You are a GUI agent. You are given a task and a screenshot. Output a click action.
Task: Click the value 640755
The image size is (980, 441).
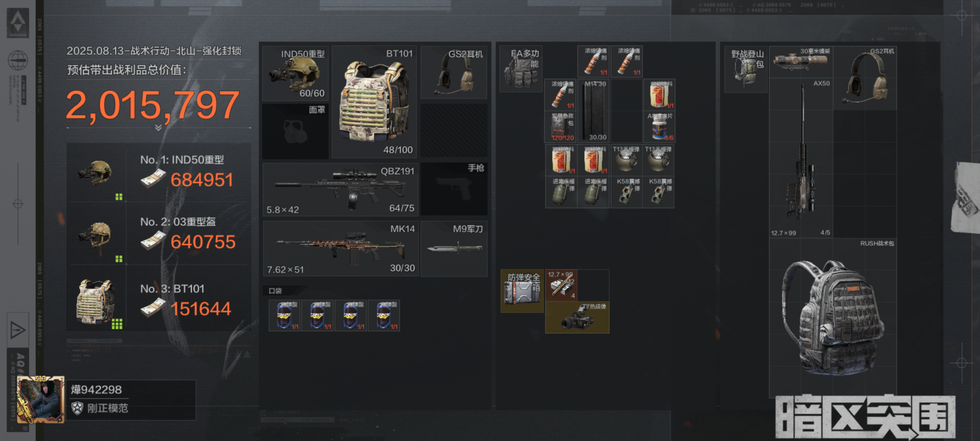pos(203,242)
